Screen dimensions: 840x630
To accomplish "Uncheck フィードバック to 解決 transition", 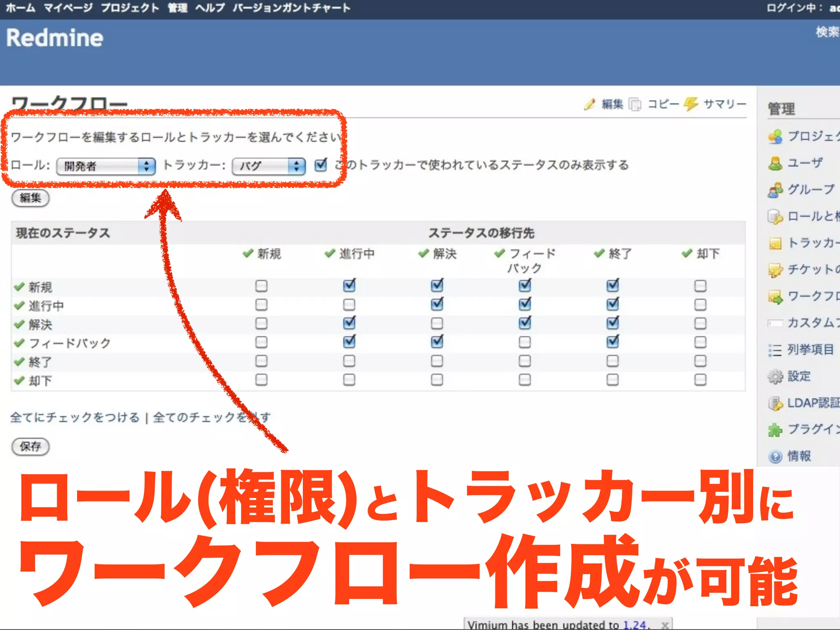I will pos(437,342).
